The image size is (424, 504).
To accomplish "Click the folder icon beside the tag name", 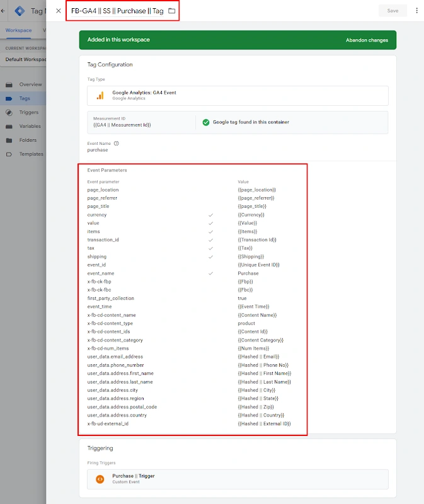I will (x=172, y=11).
